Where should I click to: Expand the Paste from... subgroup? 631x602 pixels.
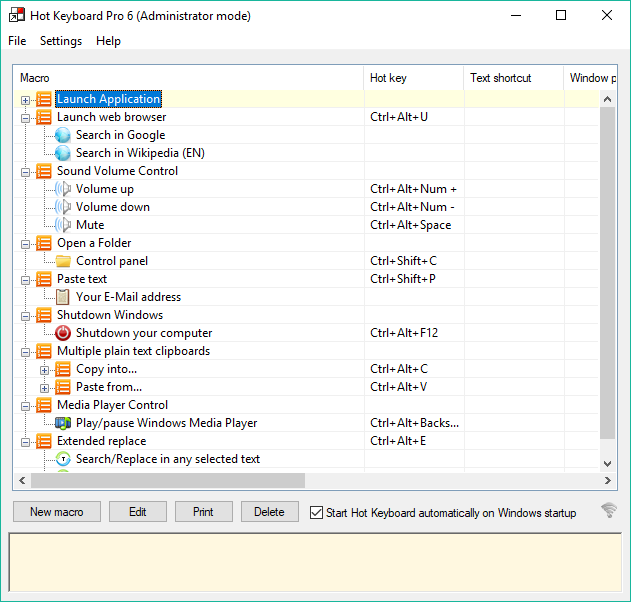[44, 388]
